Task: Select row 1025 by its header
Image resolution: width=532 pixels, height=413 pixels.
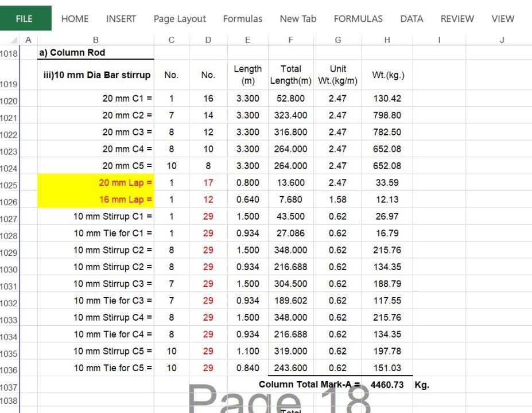Action: tap(9, 185)
